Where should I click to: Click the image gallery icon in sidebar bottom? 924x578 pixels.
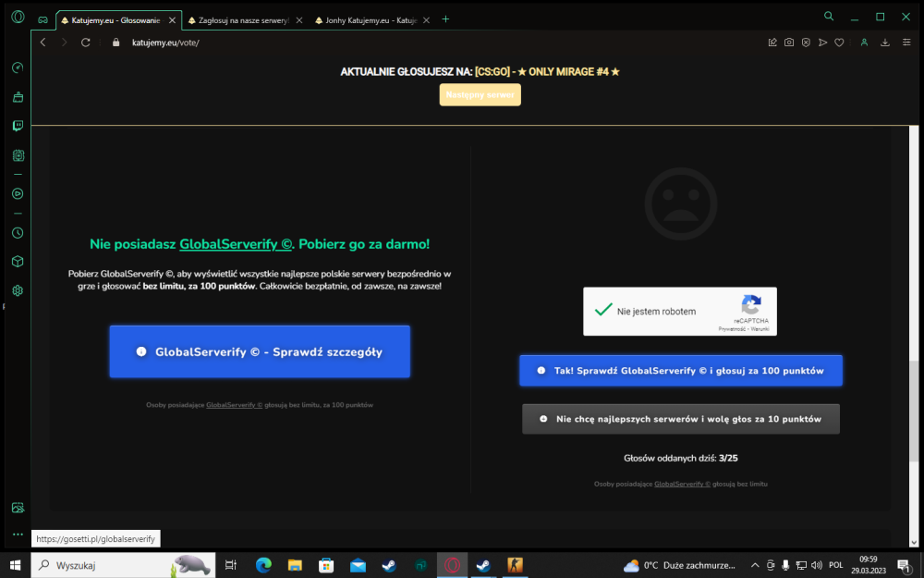point(18,507)
